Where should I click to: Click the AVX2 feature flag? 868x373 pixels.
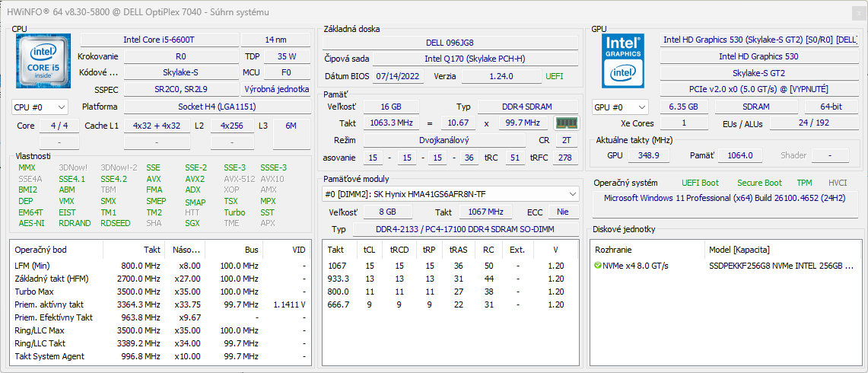[x=195, y=179]
